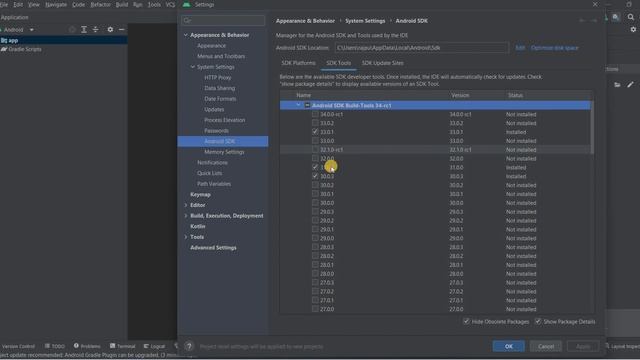Open the Code menu
The width and height of the screenshot is (640, 360).
coord(78,4)
